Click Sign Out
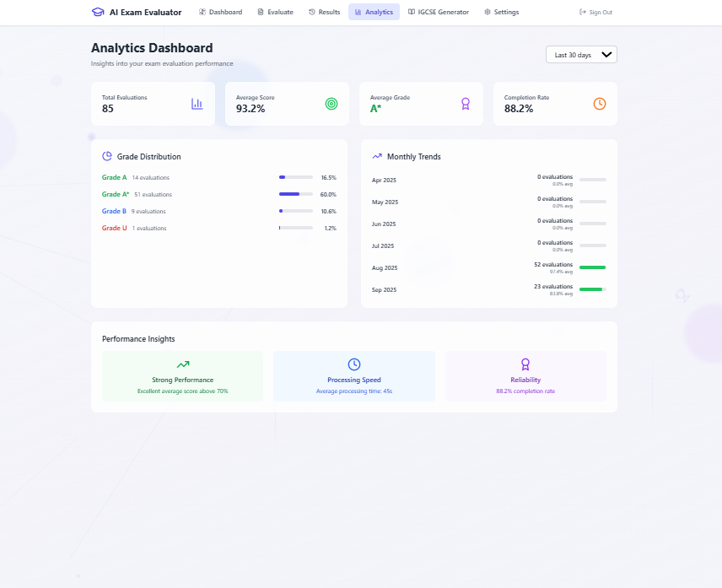The width and height of the screenshot is (722, 588). tap(595, 12)
